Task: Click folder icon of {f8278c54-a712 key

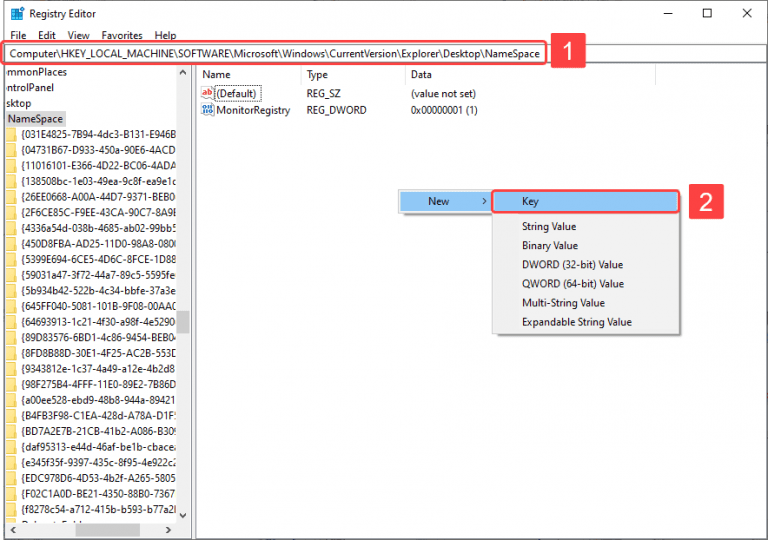Action: [11, 509]
